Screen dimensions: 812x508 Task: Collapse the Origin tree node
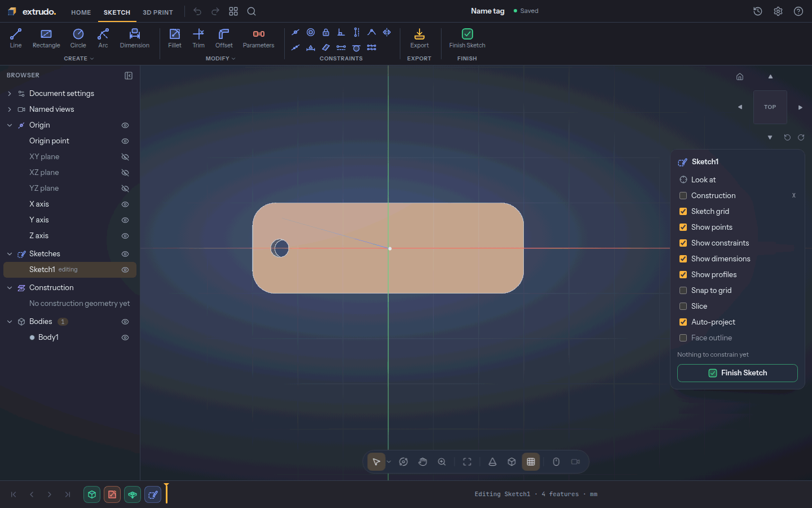[10, 125]
